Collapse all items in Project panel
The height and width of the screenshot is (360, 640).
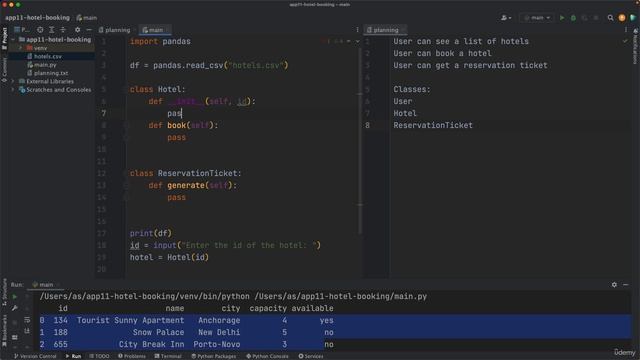click(x=63, y=30)
